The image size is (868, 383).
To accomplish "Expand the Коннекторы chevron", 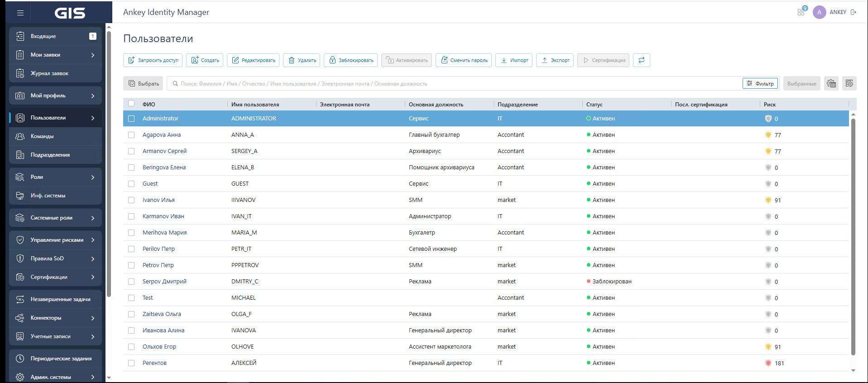I will pos(93,318).
